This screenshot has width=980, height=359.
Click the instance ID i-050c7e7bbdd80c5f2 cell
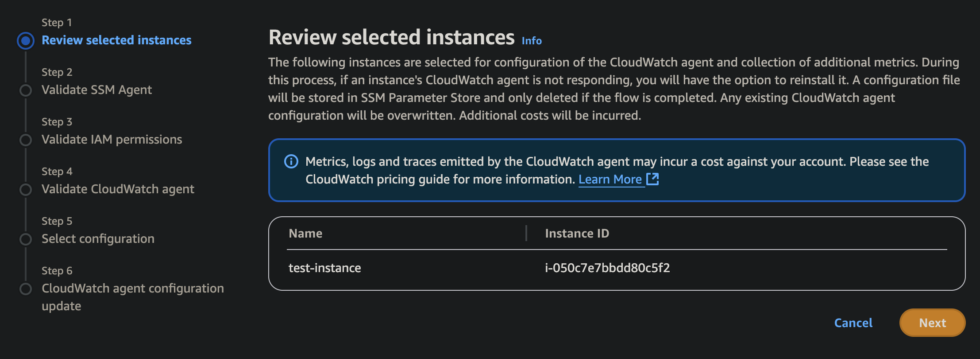click(x=607, y=268)
